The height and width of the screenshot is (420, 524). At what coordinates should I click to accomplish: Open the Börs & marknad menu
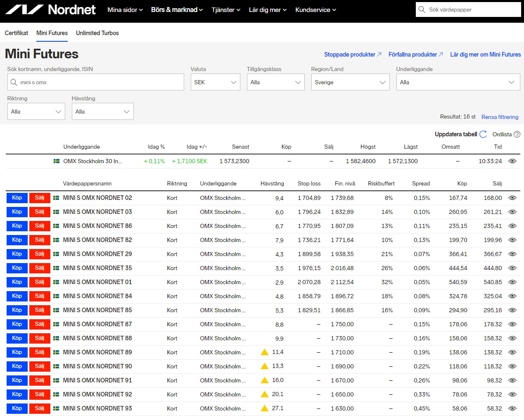coord(177,9)
